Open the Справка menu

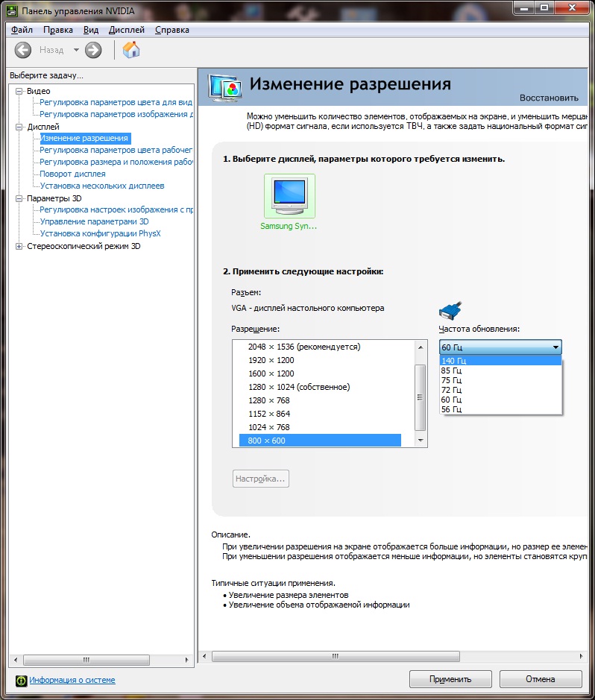pyautogui.click(x=172, y=30)
